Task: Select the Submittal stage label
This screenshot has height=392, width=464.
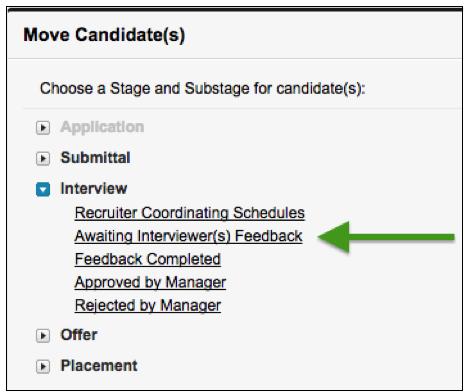Action: (95, 158)
